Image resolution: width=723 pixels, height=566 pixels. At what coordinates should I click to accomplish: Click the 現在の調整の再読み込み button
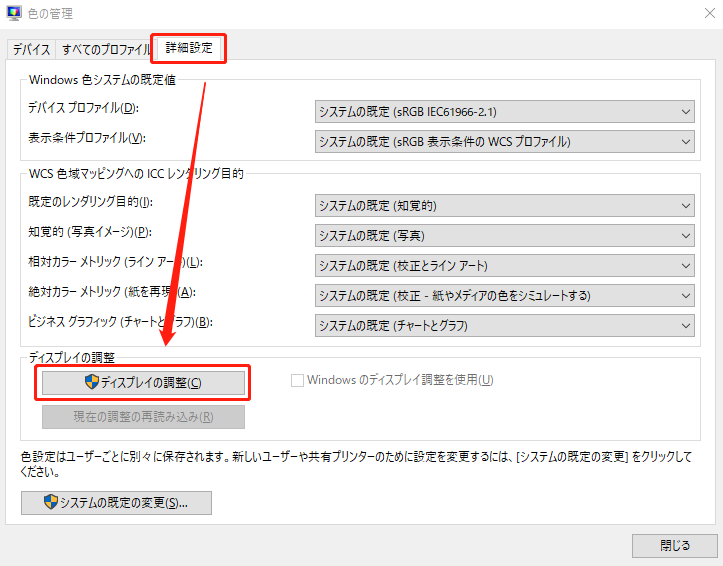pos(143,417)
